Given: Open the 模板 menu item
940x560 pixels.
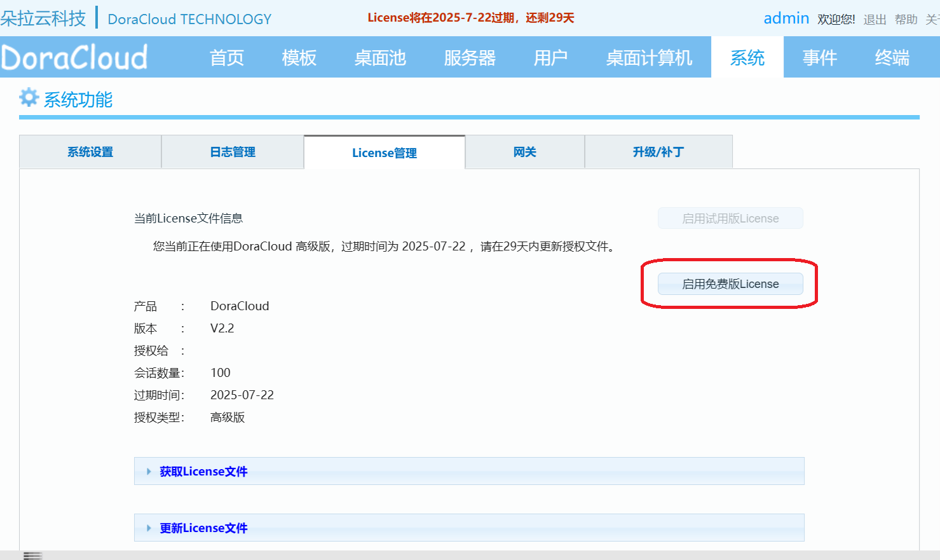Looking at the screenshot, I should (x=298, y=57).
